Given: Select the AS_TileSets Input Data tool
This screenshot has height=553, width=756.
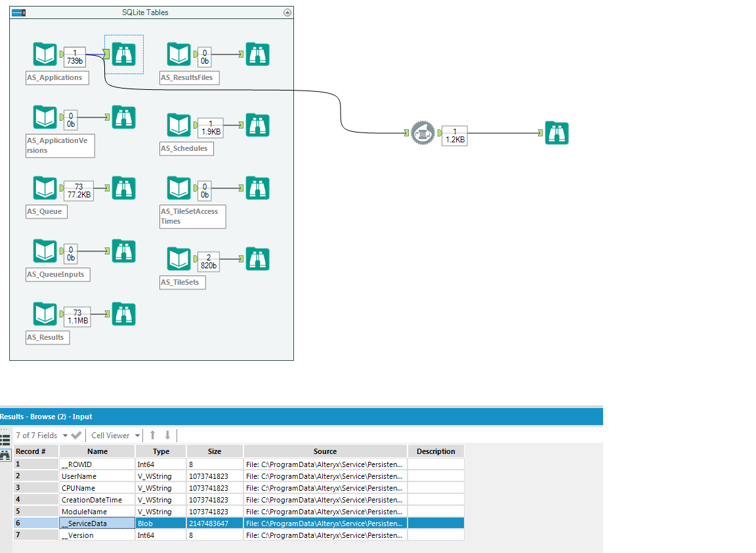Looking at the screenshot, I should [178, 258].
